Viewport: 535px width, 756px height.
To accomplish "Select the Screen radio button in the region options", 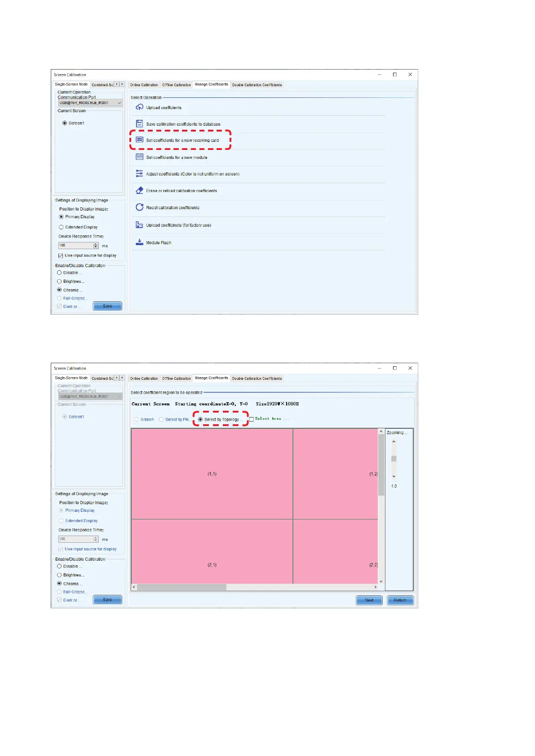I will pyautogui.click(x=137, y=419).
